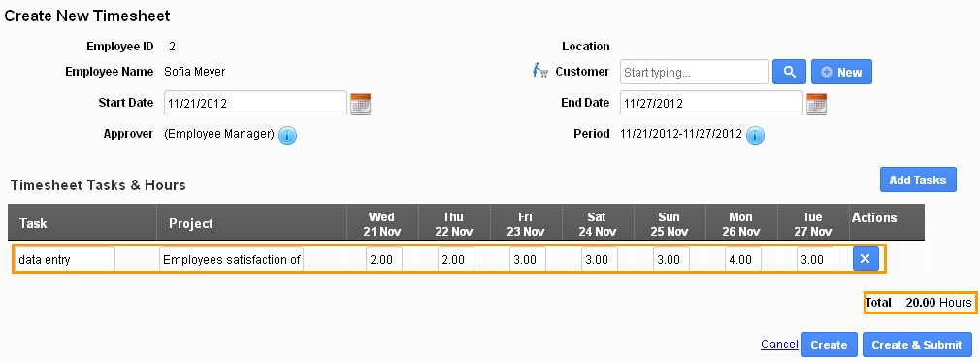Screen dimensions: 980x361
Task: Open the Start Date calendar picker
Action: [360, 104]
